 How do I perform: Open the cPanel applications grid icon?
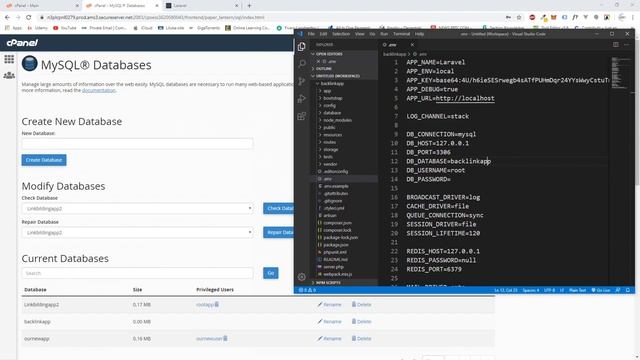[9, 59]
